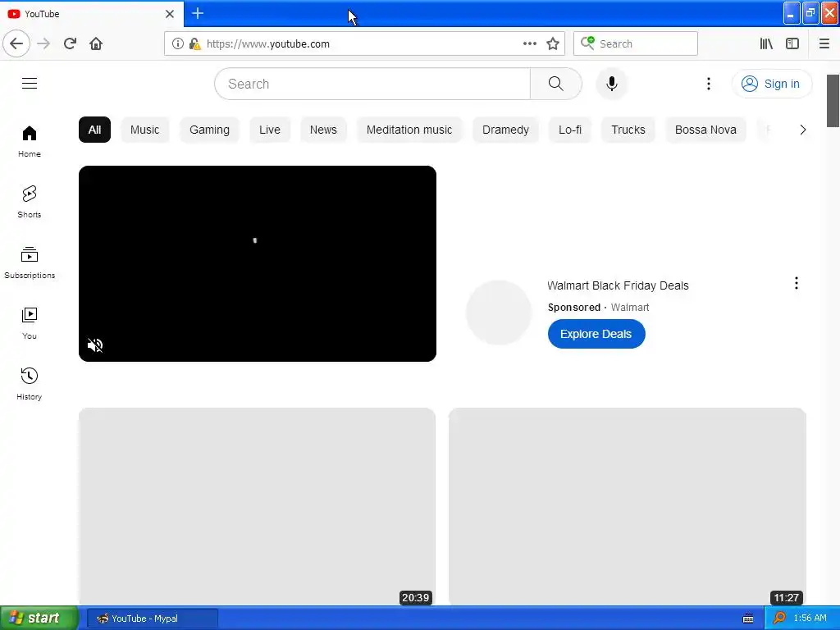Viewport: 840px width, 630px height.
Task: Start voice search with the microphone icon
Action: 612,84
